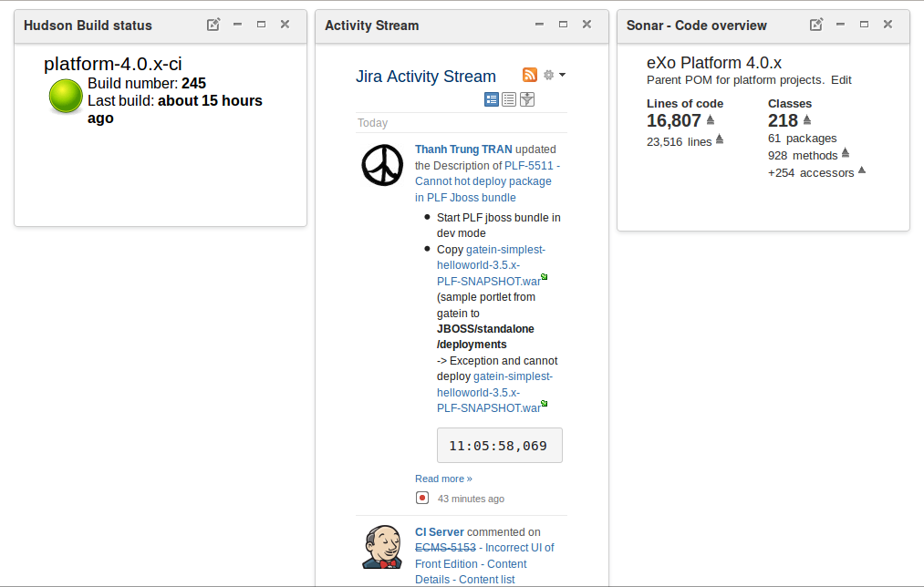Open the activity stream gear settings dropdown
This screenshot has width=924, height=587.
[554, 75]
